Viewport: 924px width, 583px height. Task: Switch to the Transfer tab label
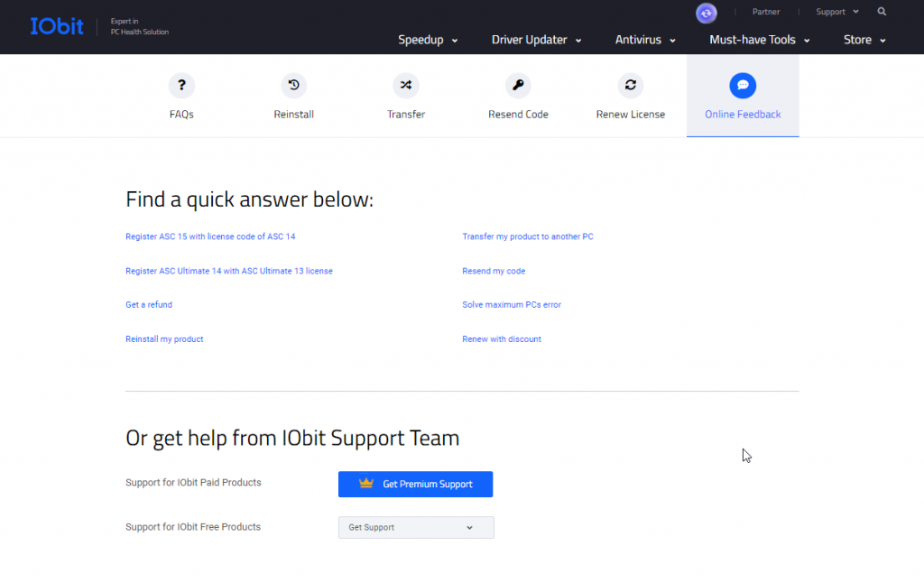coord(406,115)
